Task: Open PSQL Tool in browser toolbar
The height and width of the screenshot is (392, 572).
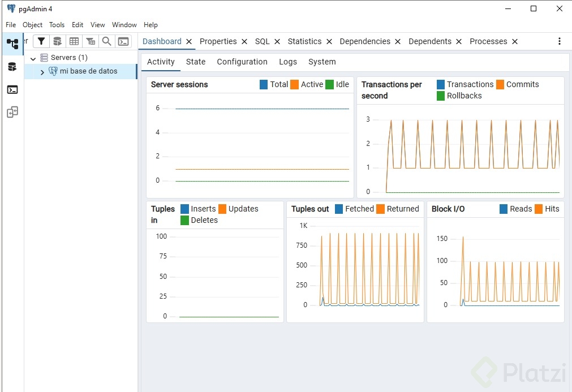Action: [123, 41]
